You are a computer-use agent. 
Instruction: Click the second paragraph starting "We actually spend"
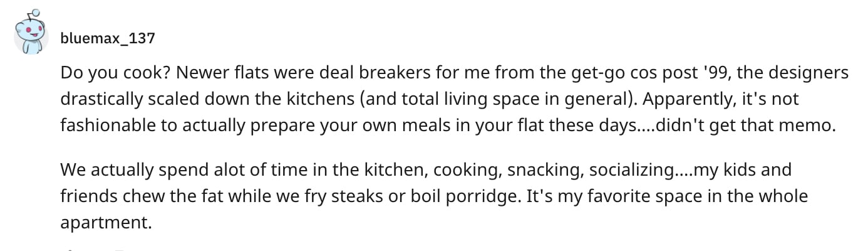[435, 196]
